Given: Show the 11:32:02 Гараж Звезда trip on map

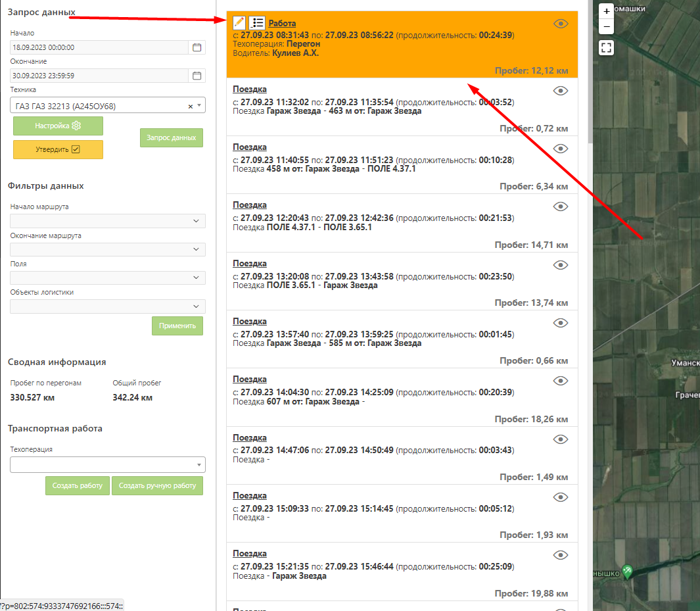Looking at the screenshot, I should click(560, 91).
